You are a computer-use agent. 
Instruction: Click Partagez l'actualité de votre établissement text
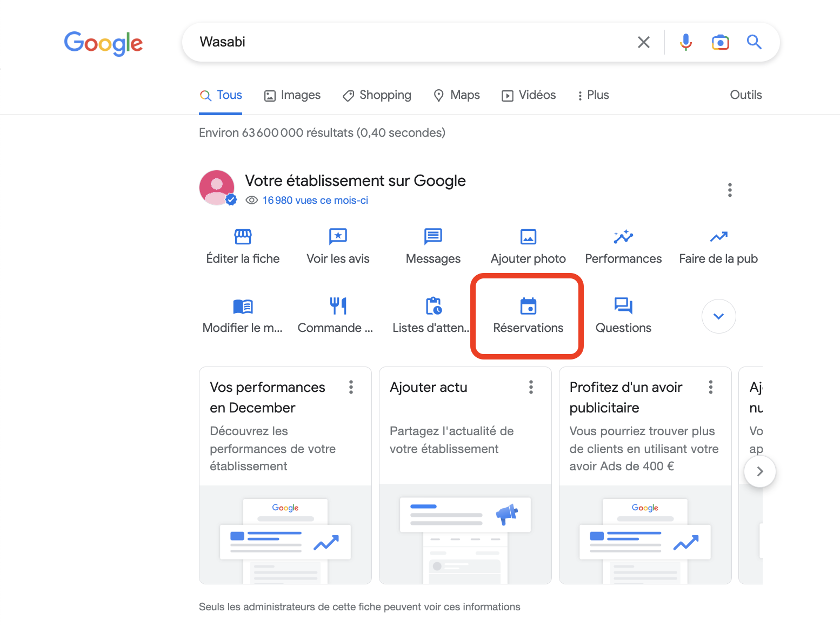[452, 440]
